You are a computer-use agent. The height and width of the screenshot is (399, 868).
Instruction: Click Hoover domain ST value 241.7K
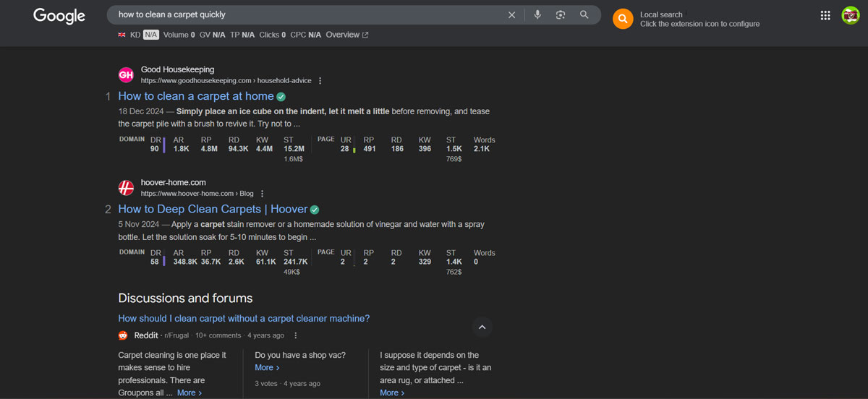(295, 262)
